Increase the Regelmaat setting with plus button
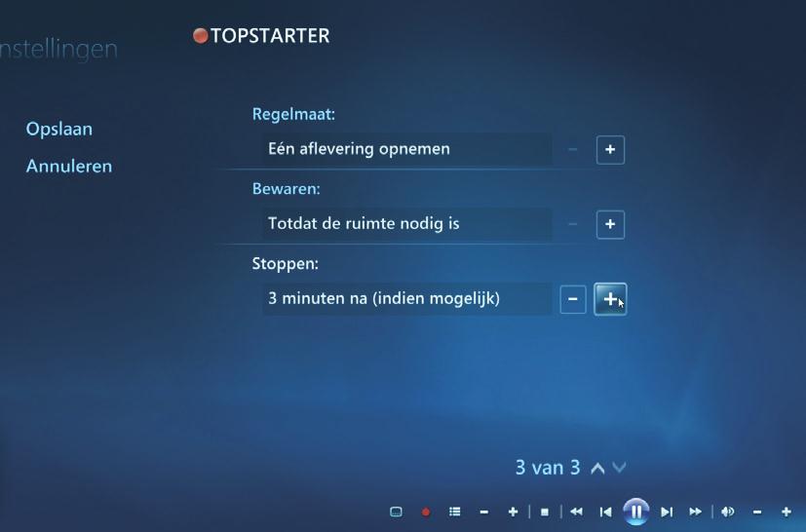 (x=610, y=150)
